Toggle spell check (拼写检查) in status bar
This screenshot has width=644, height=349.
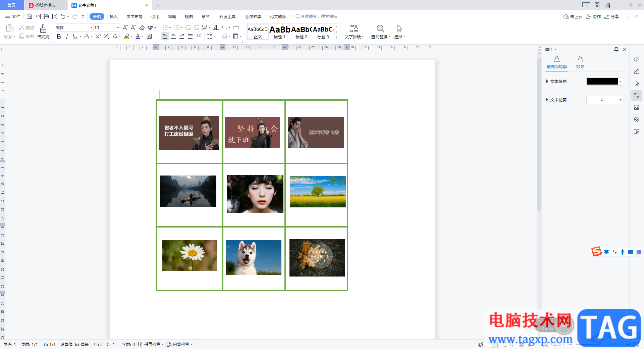pos(150,344)
